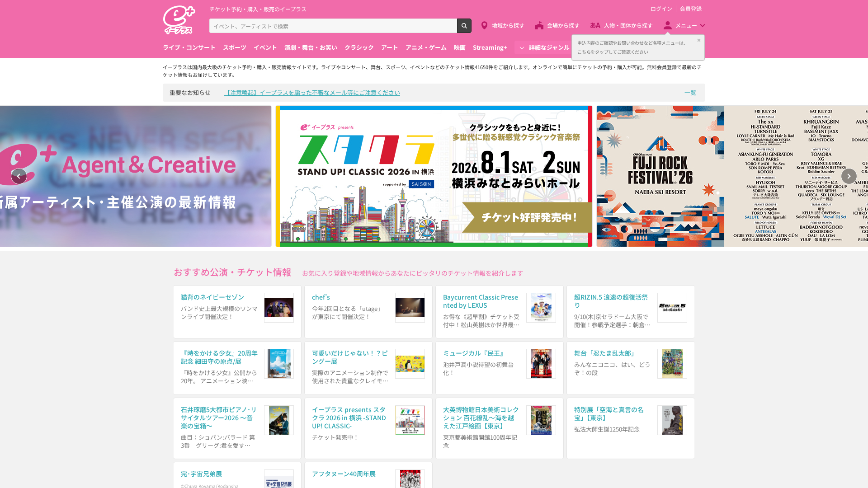This screenshot has width=868, height=488.
Task: Click 会場から探す link
Action: pyautogui.click(x=563, y=25)
